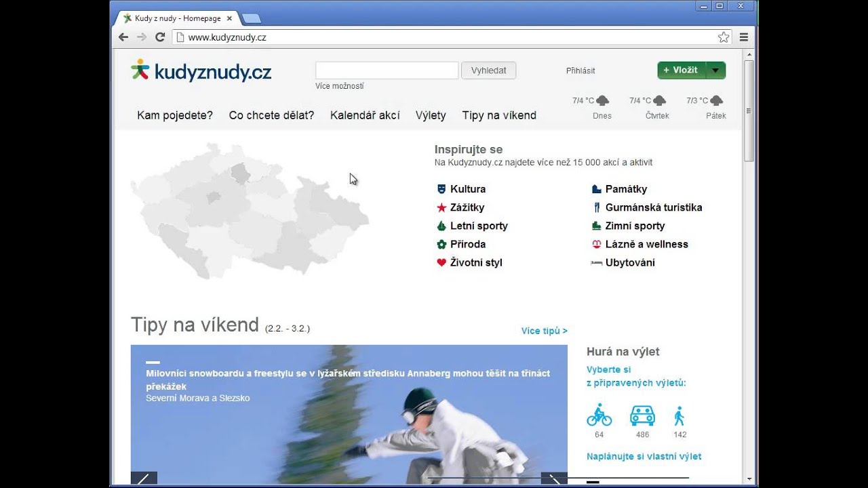Click scrollbar down arrow
The image size is (868, 488).
(749, 479)
